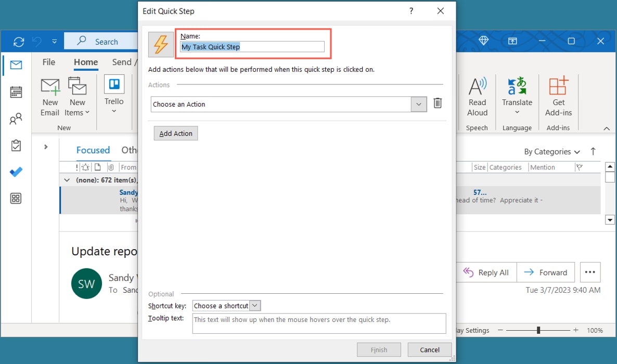
Task: Expand the Translate dropdown arrow
Action: [x=517, y=112]
